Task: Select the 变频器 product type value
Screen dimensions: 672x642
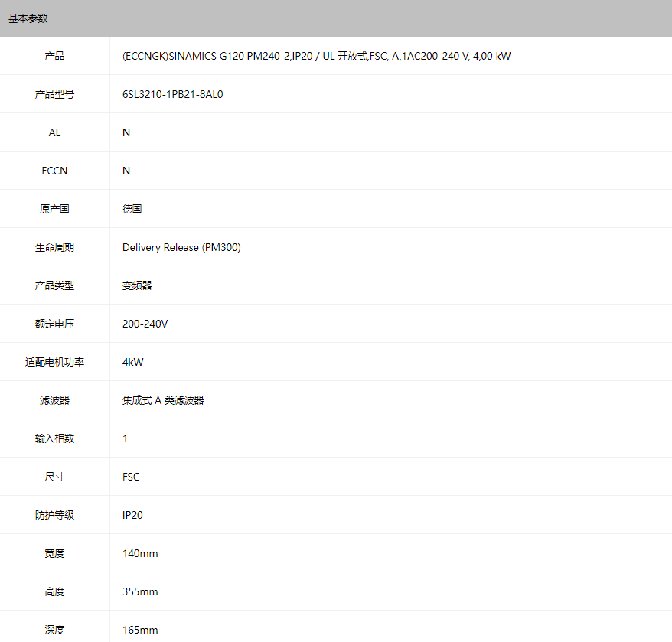Action: point(137,285)
